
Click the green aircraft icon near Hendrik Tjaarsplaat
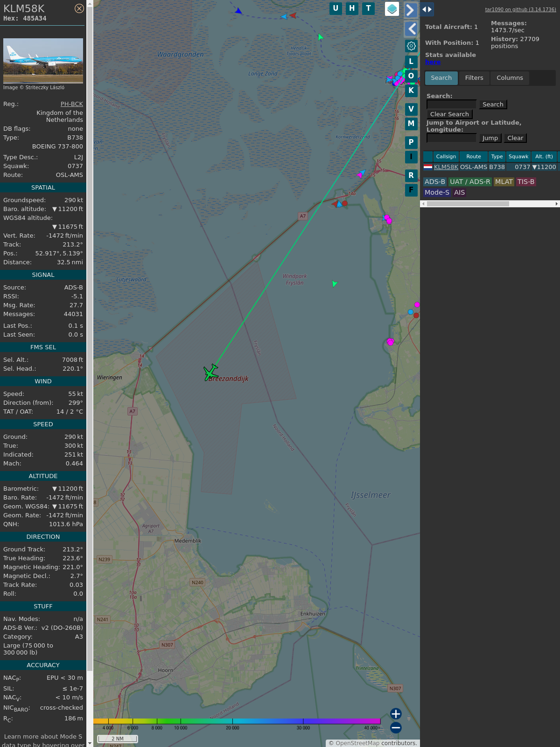coord(320,37)
